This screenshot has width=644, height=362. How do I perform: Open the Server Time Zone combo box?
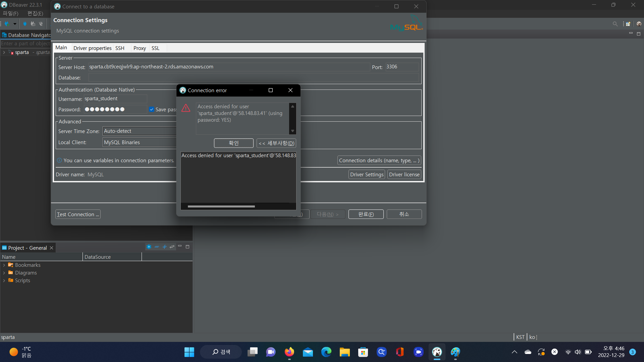[x=140, y=131]
